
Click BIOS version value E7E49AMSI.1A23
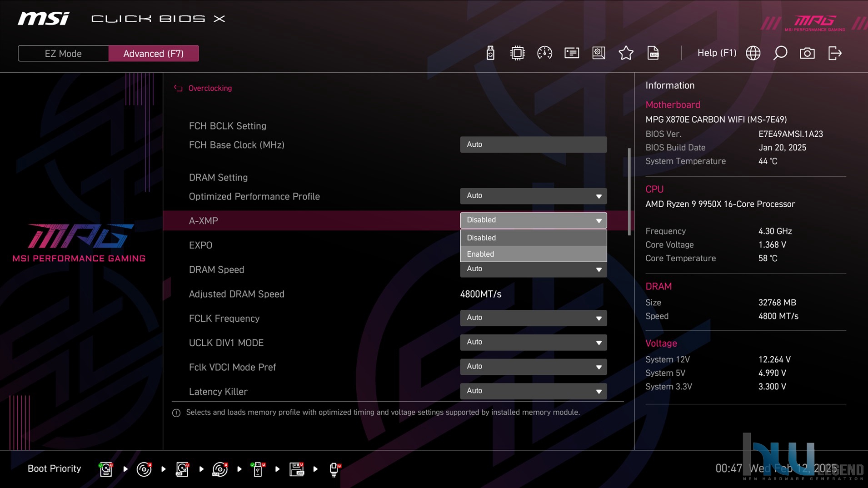790,134
